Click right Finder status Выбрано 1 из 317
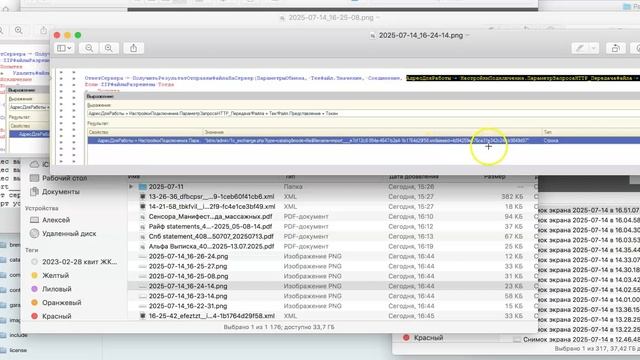The width and height of the screenshot is (640, 360). point(597,349)
